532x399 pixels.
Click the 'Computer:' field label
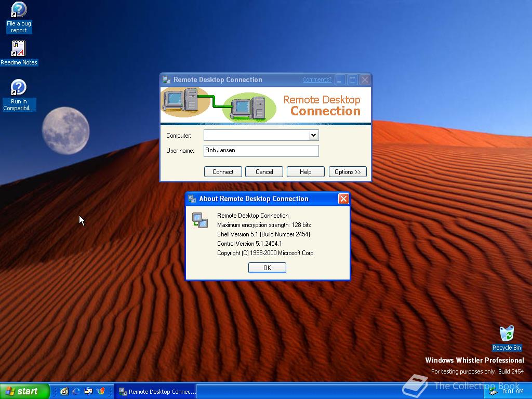179,136
